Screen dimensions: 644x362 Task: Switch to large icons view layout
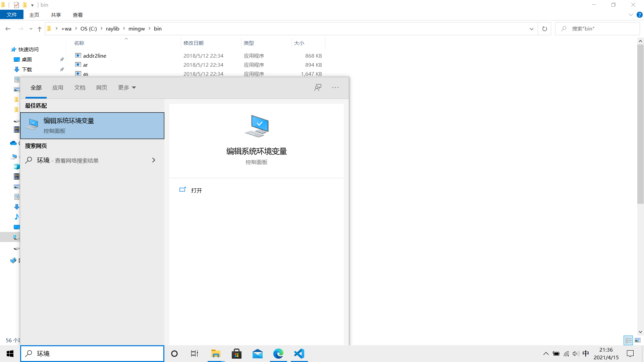[638, 340]
